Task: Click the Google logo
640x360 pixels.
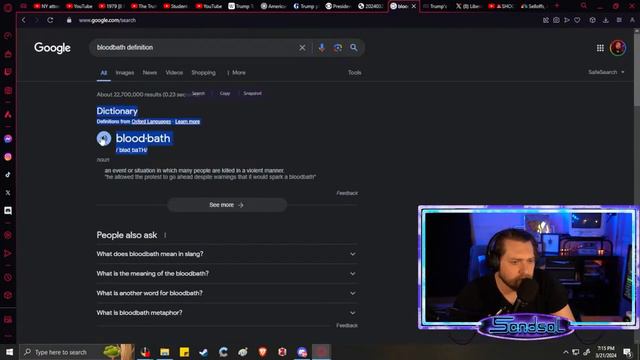Action: (x=52, y=48)
